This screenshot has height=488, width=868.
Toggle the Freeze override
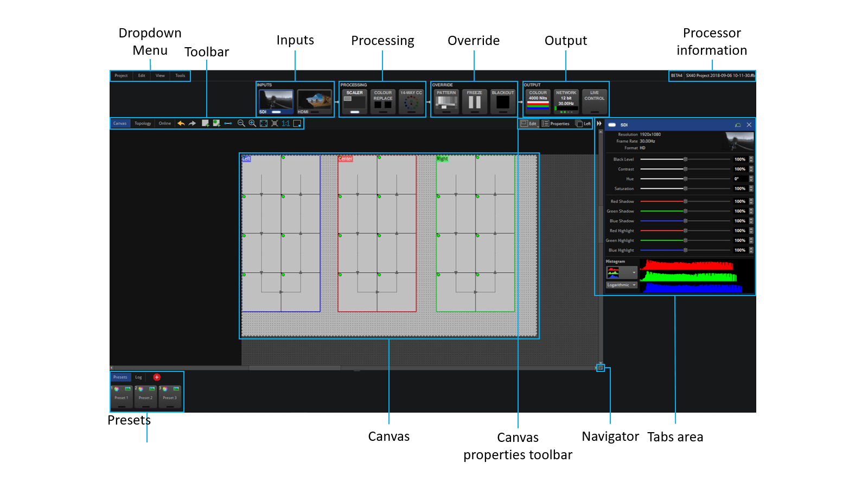click(x=475, y=101)
